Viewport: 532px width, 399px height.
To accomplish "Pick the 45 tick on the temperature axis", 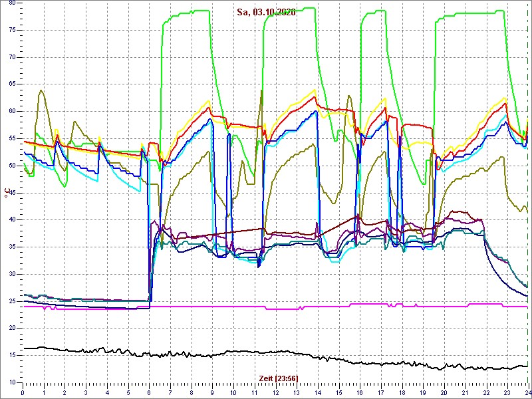I will coord(11,193).
